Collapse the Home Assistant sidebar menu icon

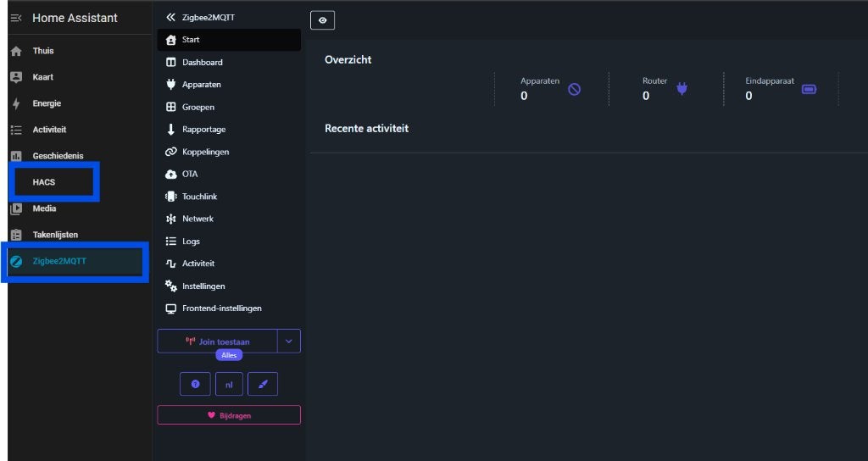(16, 19)
